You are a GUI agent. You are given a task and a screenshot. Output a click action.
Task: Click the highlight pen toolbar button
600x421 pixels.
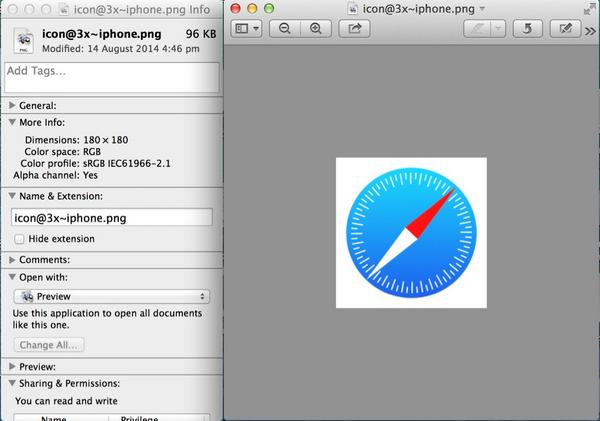477,29
